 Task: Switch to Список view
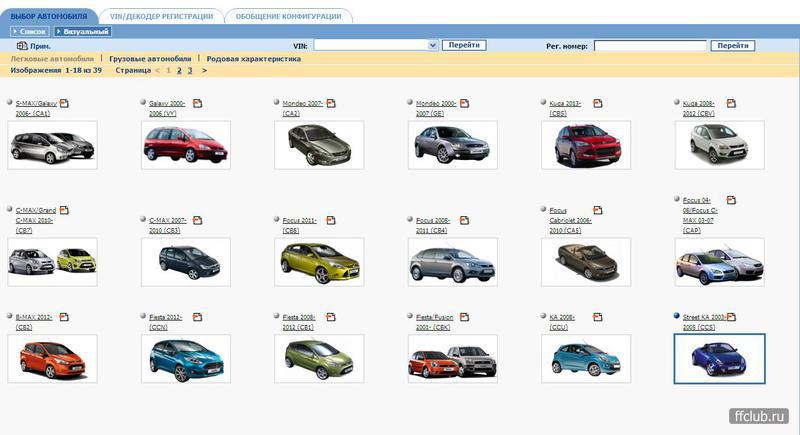[x=30, y=32]
